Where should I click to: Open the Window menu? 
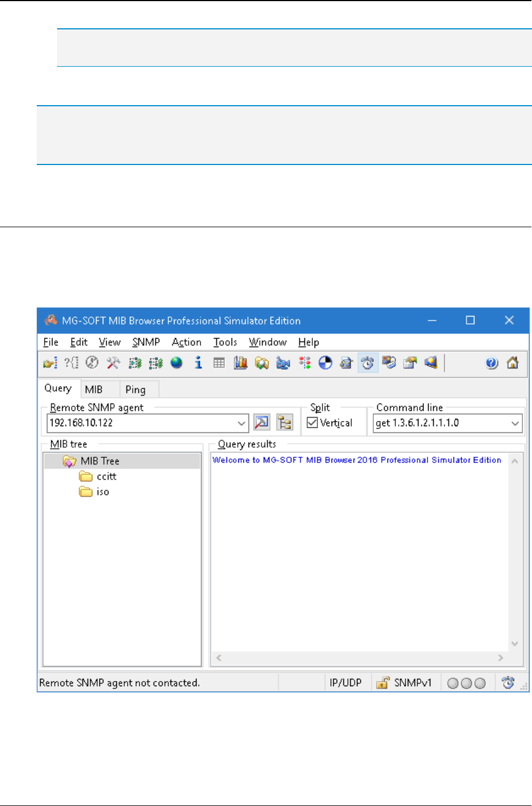coord(268,342)
